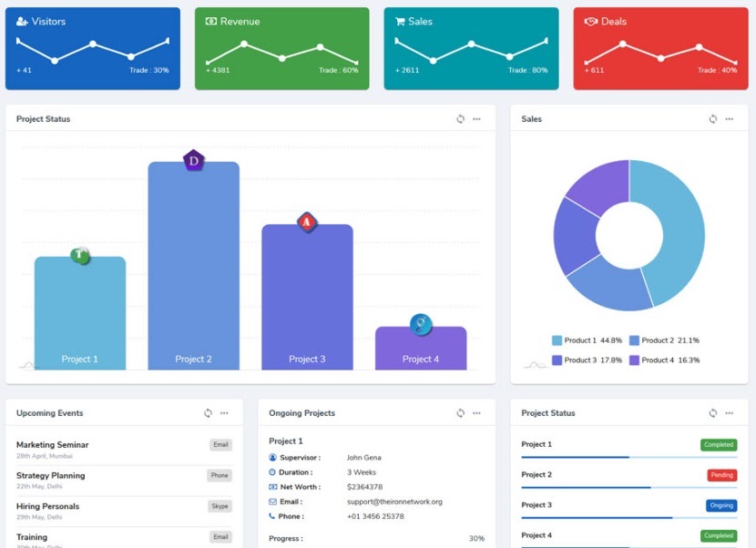
Task: Click Skype tag for Hiring Personals
Action: [x=220, y=506]
